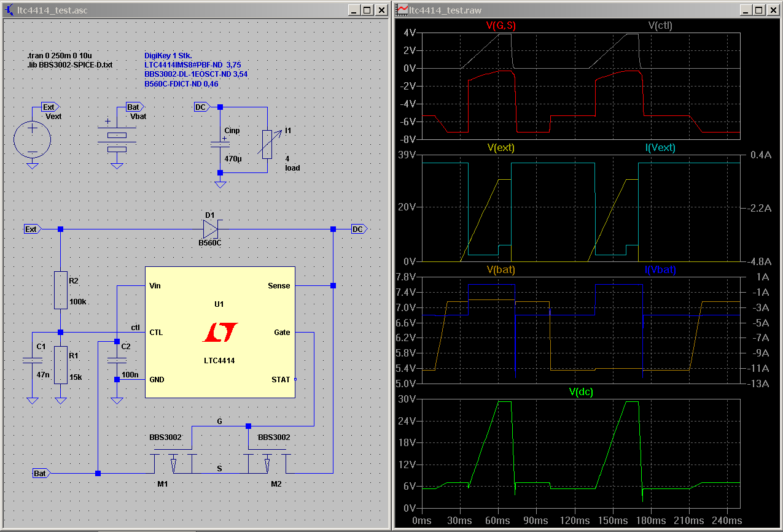Click the .tran 0 250m 0 10u directive
Viewport: 783px width, 532px height.
click(x=59, y=55)
